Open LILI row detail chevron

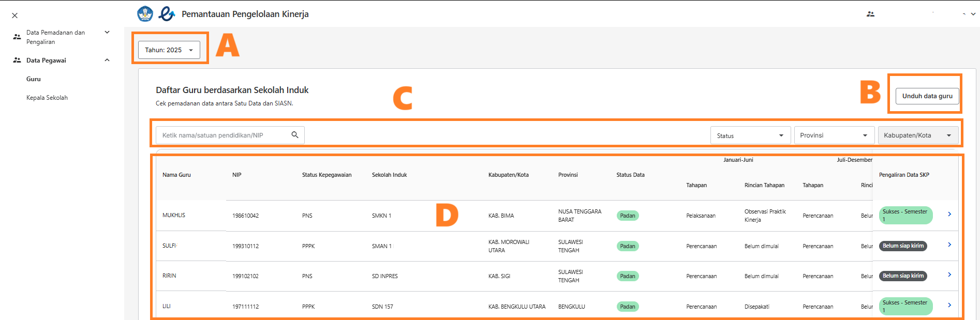949,305
